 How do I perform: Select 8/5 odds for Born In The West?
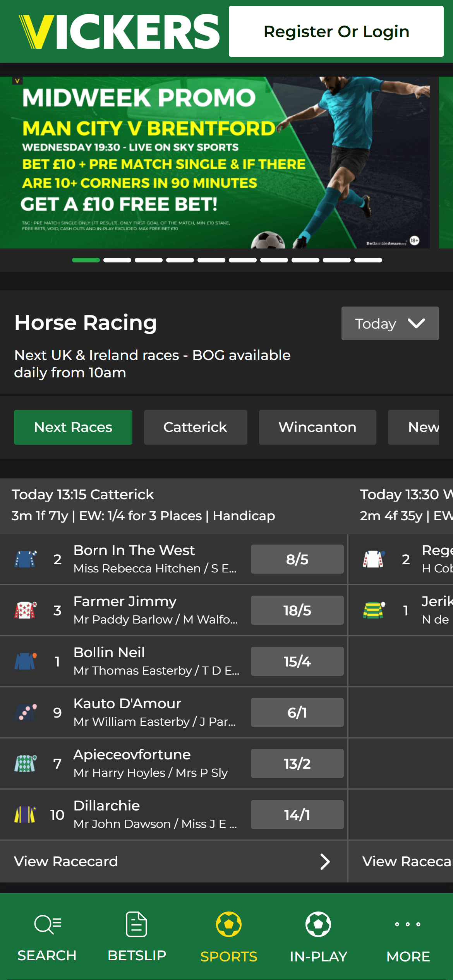pos(297,559)
